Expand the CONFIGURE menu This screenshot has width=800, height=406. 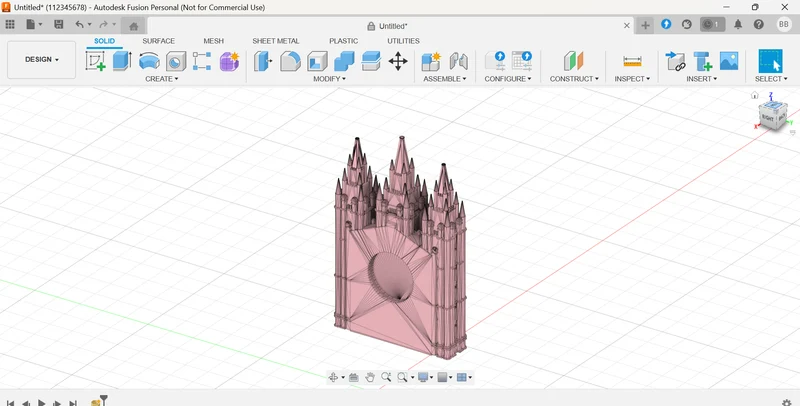508,79
